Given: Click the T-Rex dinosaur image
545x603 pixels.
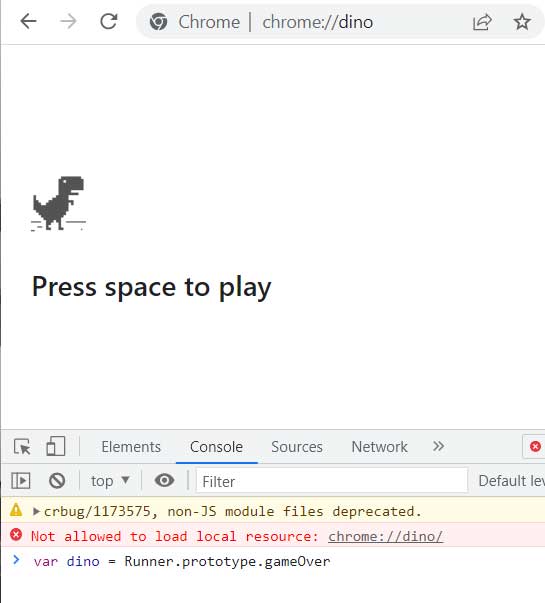Looking at the screenshot, I should pyautogui.click(x=58, y=203).
